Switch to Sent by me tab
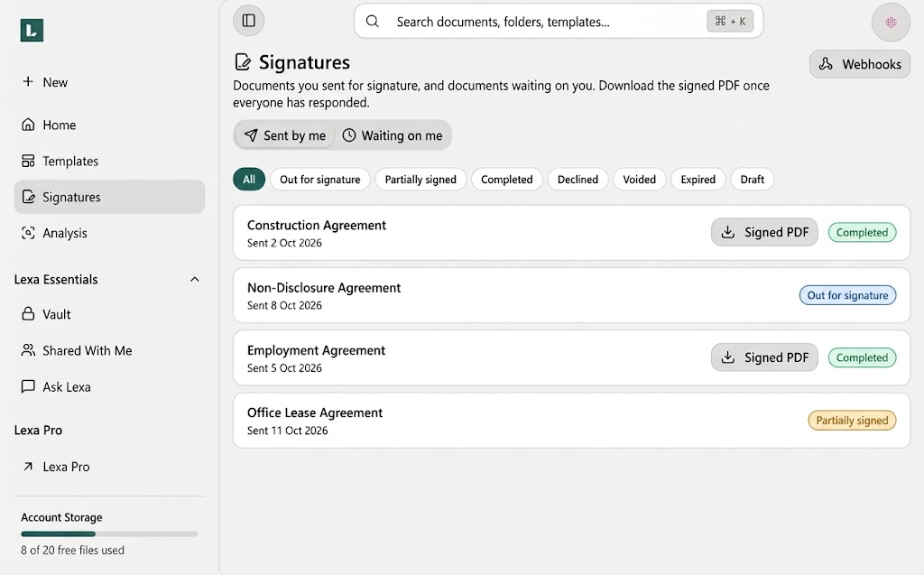The height and width of the screenshot is (575, 924). coord(285,135)
